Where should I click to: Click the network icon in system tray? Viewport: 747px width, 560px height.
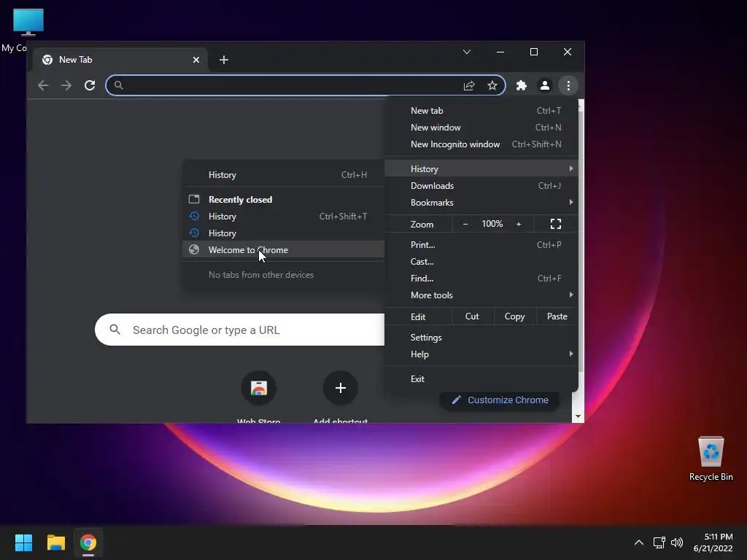point(659,542)
